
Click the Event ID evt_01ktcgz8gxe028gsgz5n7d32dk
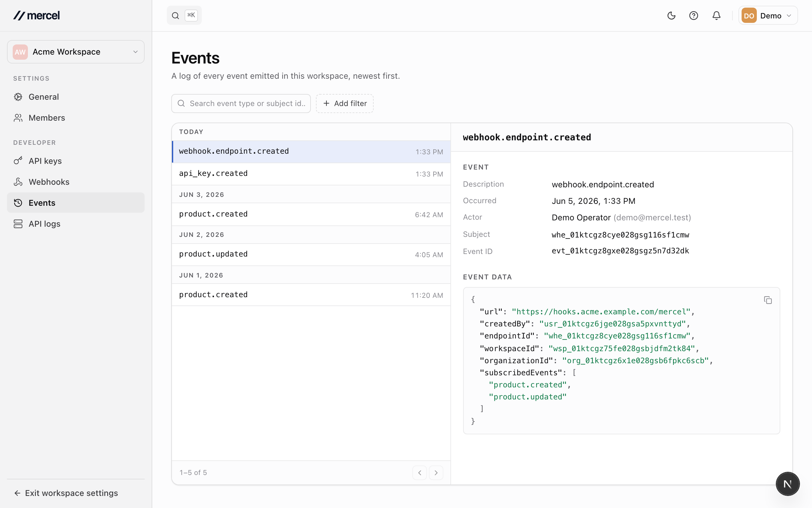[620, 251]
